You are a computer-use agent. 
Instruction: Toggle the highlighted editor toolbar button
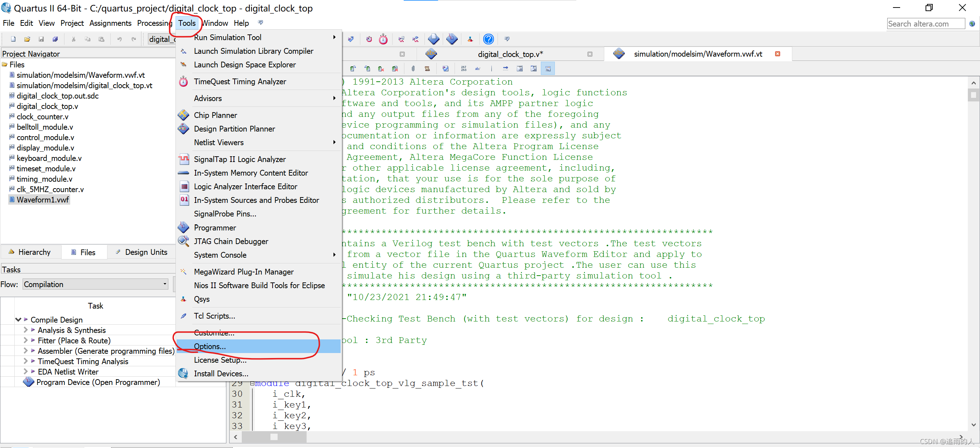[548, 69]
